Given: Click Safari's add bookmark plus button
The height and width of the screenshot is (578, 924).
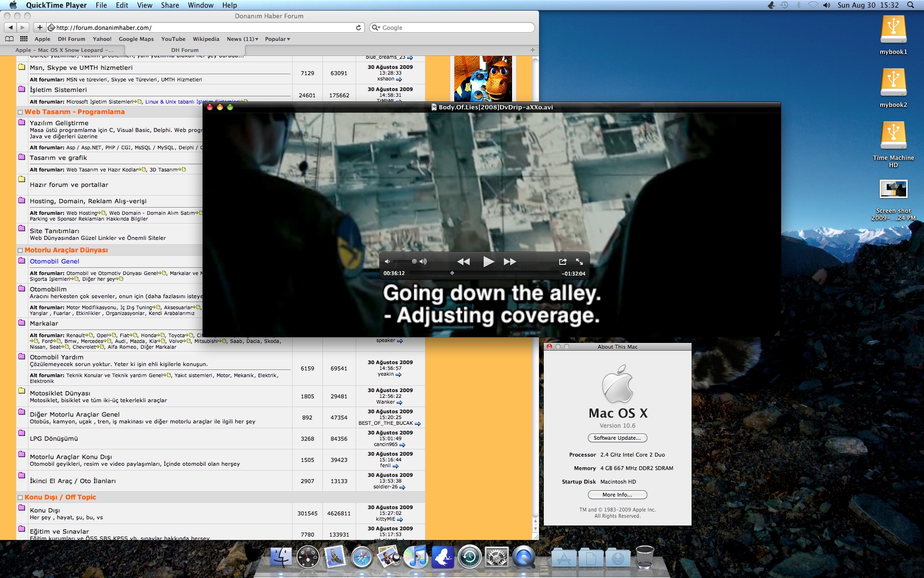Looking at the screenshot, I should pos(40,27).
